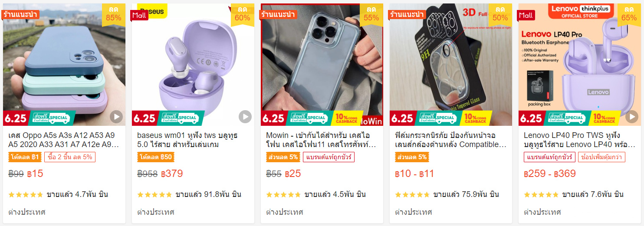Image resolution: width=644 pixels, height=226 pixels.
Task: Play video on Lenovo LP40 Pro listing
Action: pos(632,117)
